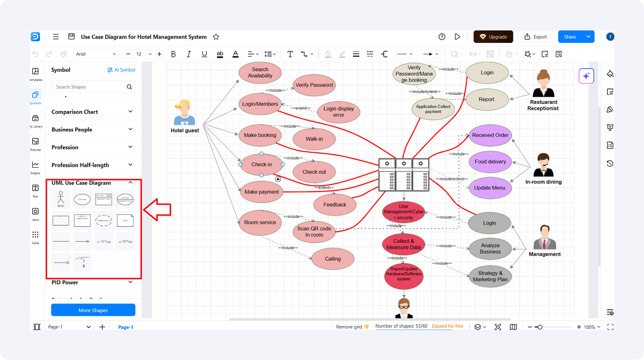The height and width of the screenshot is (360, 644).
Task: Open the More sidebar panel
Action: (35, 238)
